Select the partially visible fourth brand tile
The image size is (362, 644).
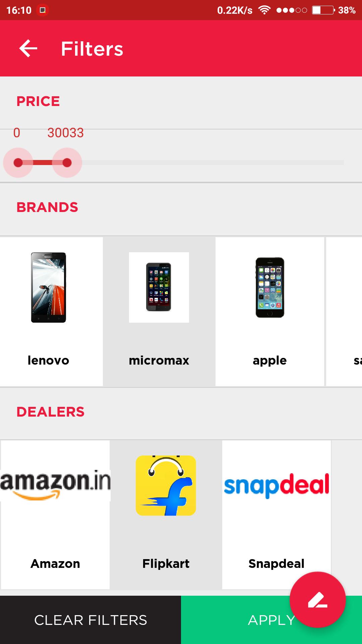pos(344,312)
